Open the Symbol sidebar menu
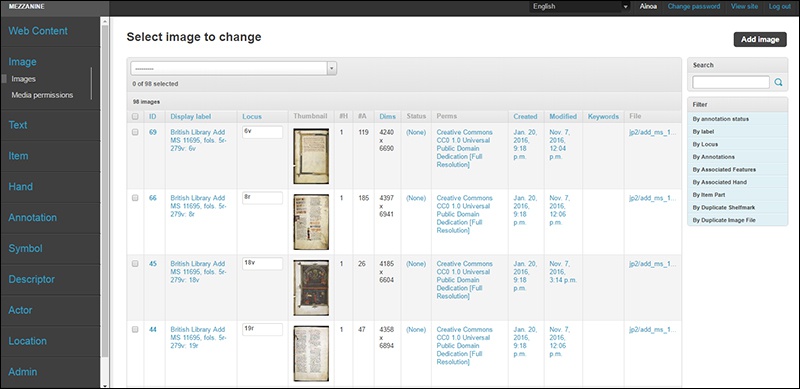The image size is (800, 389). 25,249
